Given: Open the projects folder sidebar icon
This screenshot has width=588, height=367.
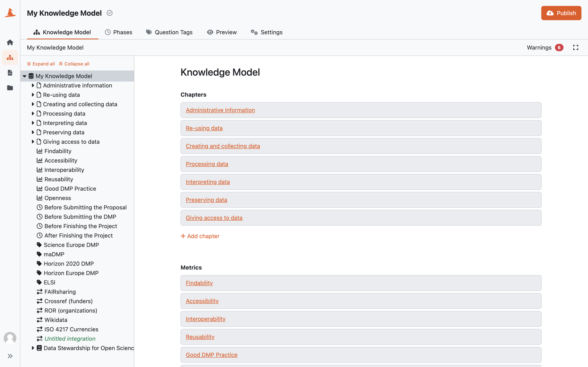Looking at the screenshot, I should tap(10, 88).
